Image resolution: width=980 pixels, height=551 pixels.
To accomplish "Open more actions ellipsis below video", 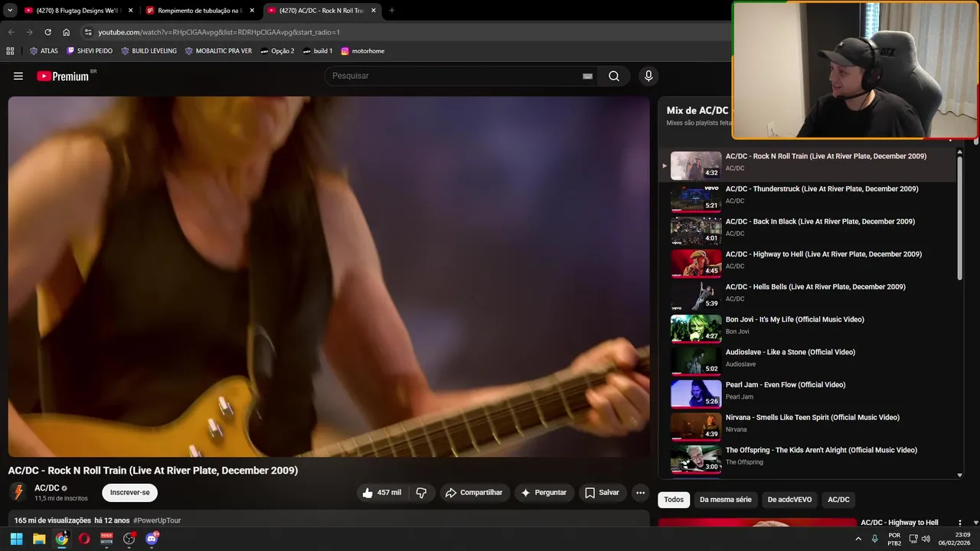I will (x=641, y=493).
